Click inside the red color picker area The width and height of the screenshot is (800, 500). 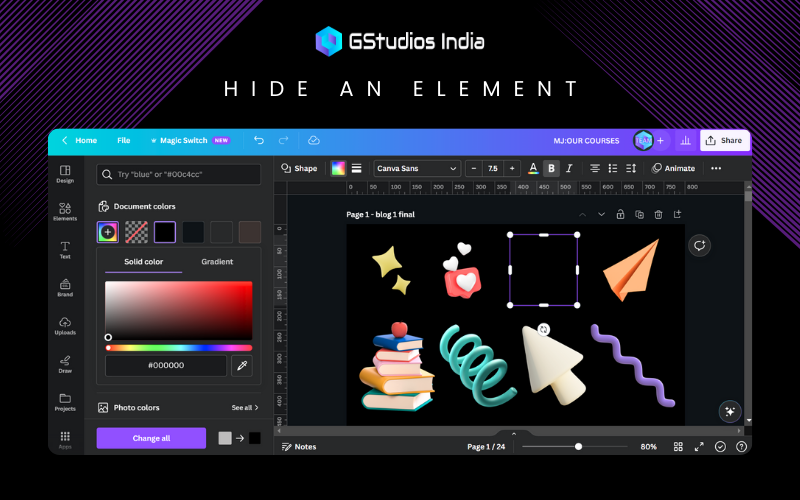[x=179, y=310]
